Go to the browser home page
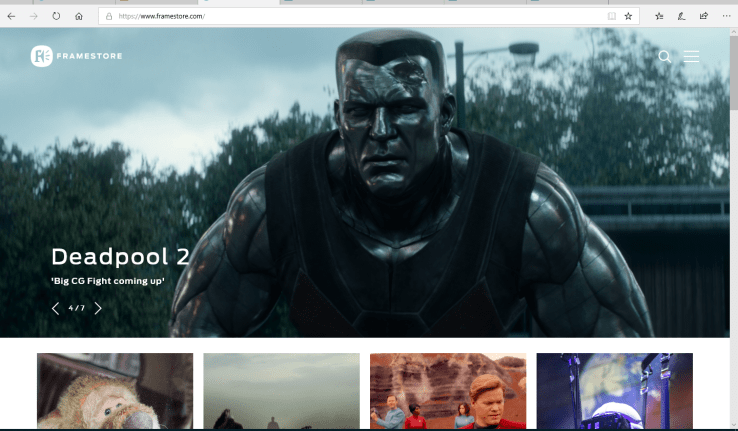 (x=79, y=16)
